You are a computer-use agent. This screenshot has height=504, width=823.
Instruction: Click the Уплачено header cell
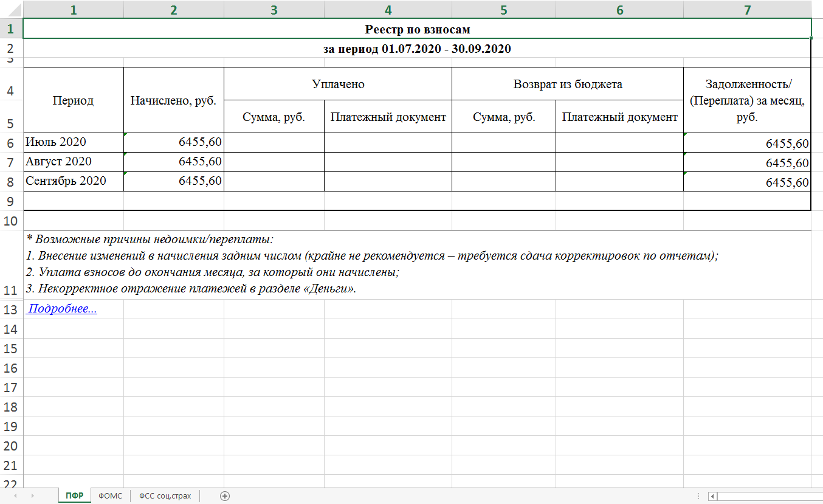338,84
